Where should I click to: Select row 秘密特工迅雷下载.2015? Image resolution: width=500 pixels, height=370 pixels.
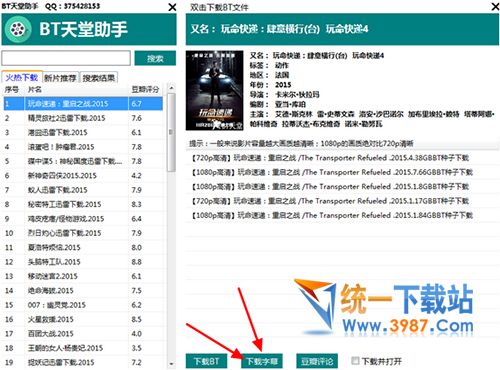coord(83,204)
